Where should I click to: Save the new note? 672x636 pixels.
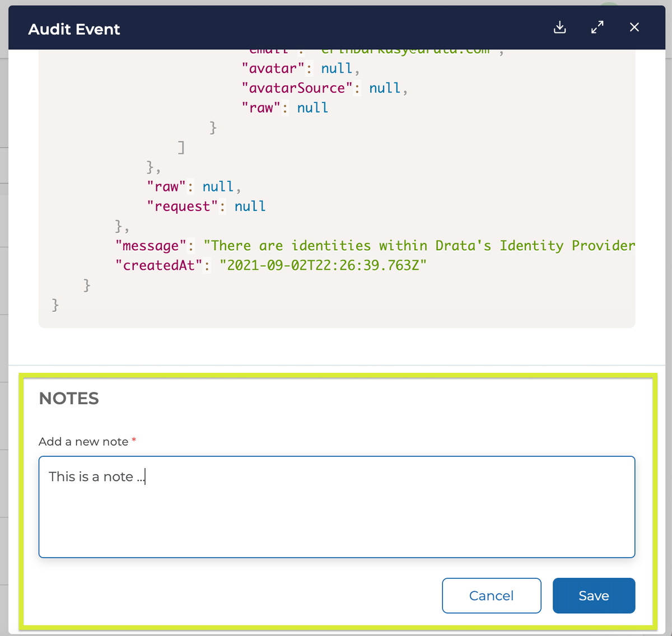tap(594, 595)
